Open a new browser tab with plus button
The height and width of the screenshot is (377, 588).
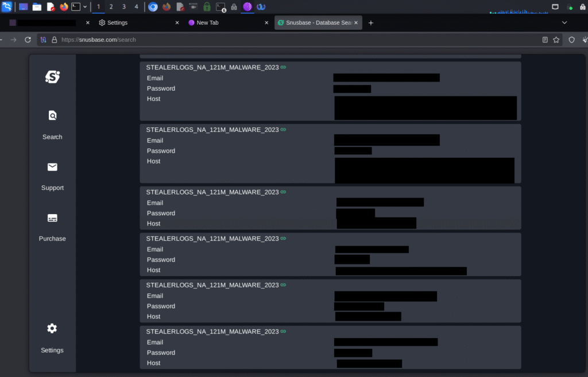[x=371, y=23]
